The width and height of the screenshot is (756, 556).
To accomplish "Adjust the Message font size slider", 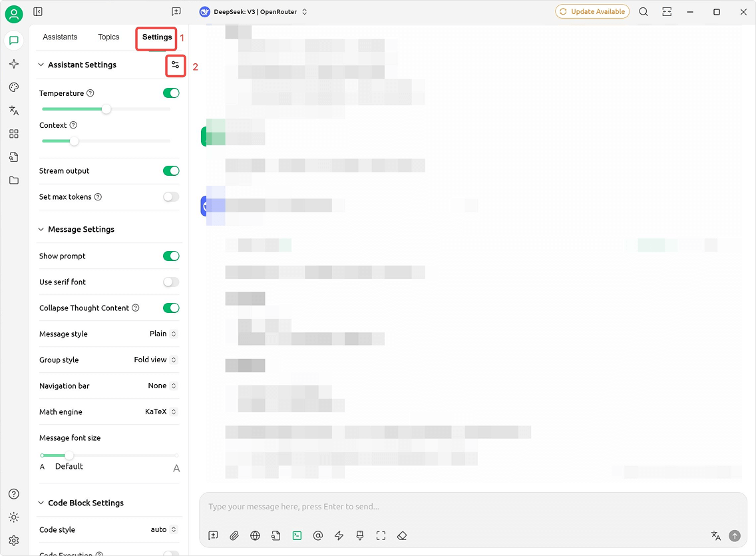I will click(69, 455).
